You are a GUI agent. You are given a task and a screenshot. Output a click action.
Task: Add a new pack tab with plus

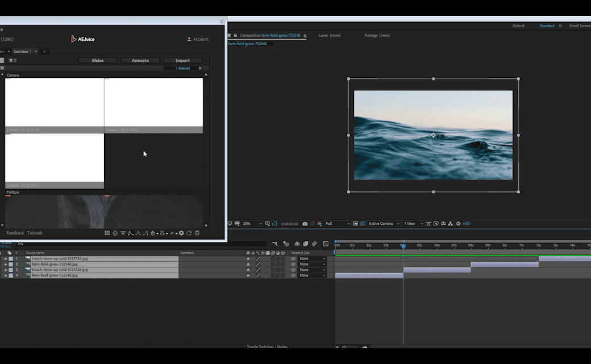coord(44,51)
